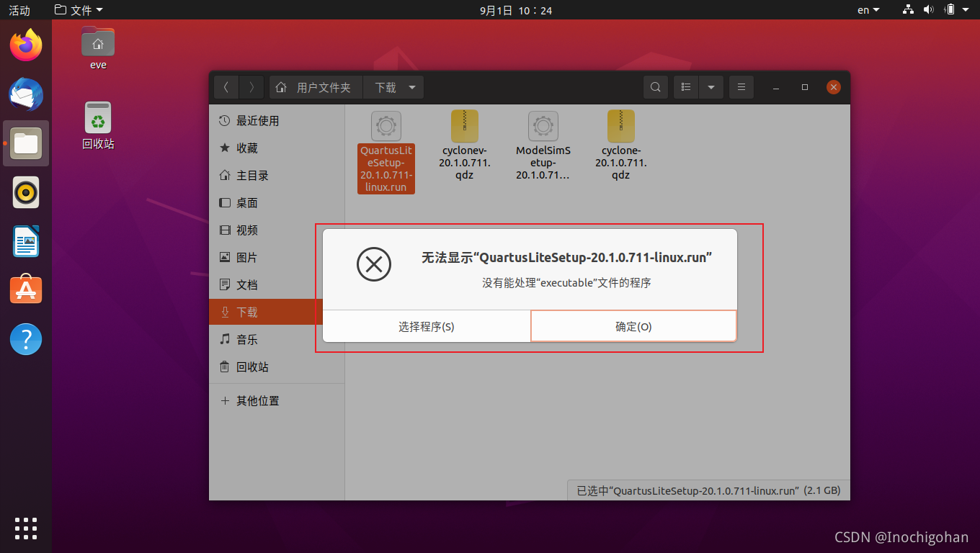
Task: Open the clock and calendar panel
Action: pos(515,10)
